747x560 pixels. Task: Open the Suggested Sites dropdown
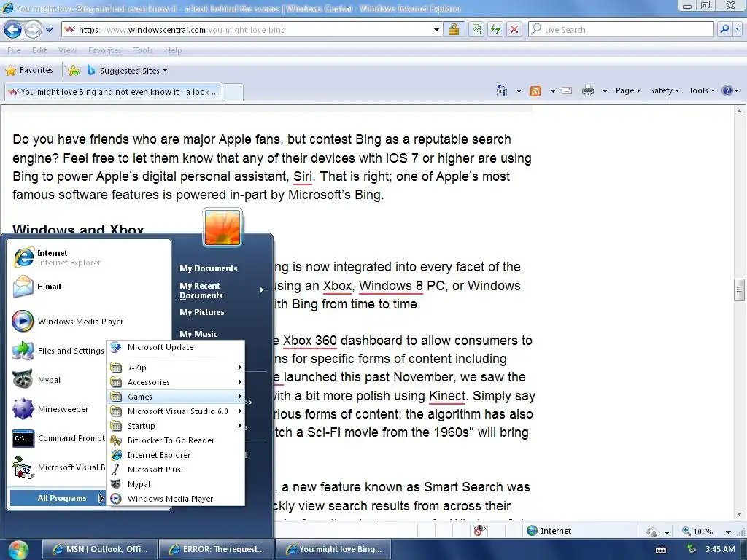pyautogui.click(x=128, y=71)
